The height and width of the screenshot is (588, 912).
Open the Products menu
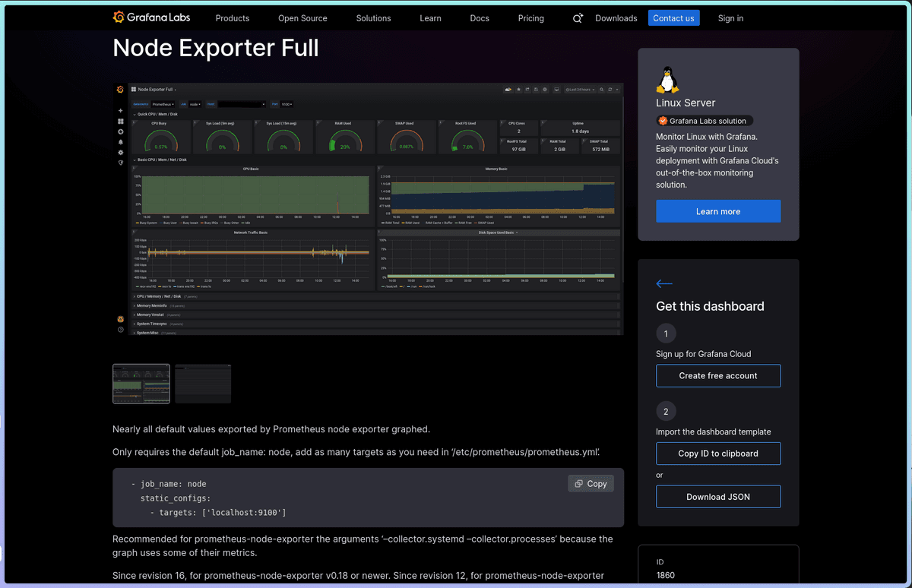tap(233, 18)
